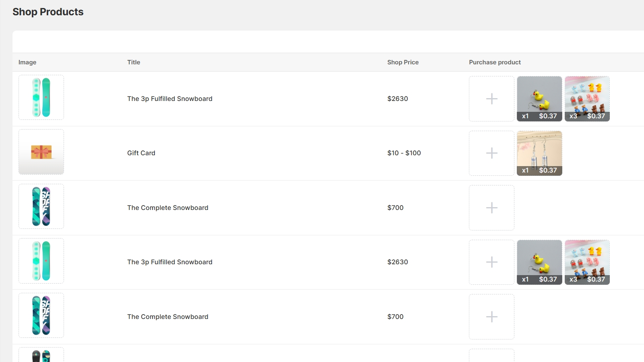Viewport: 644px width, 362px height.
Task: Click the Purchase product column header
Action: coord(495,62)
